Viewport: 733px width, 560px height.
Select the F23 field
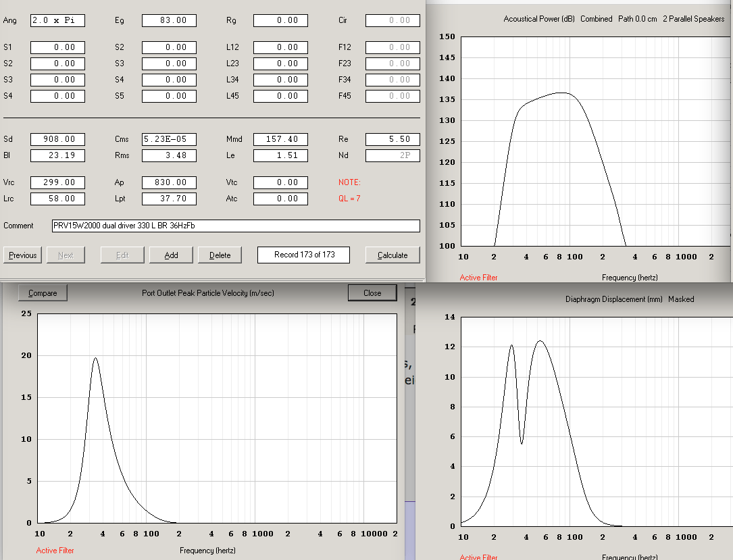pyautogui.click(x=393, y=63)
